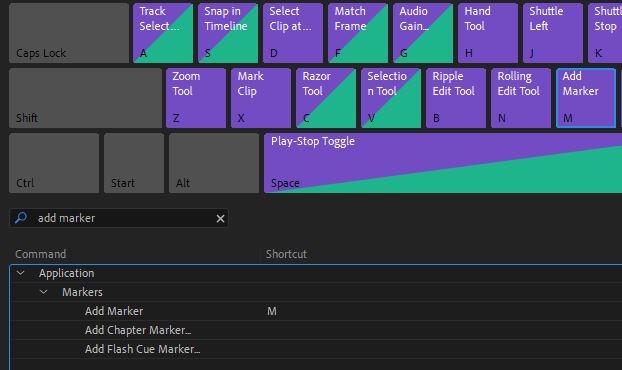Sort by the Command column header
The width and height of the screenshot is (622, 370).
tap(40, 254)
